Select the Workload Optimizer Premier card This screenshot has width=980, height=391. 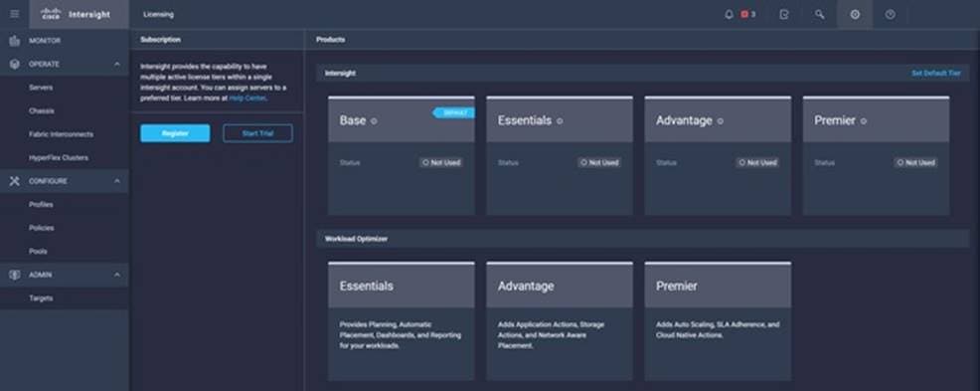tap(718, 321)
